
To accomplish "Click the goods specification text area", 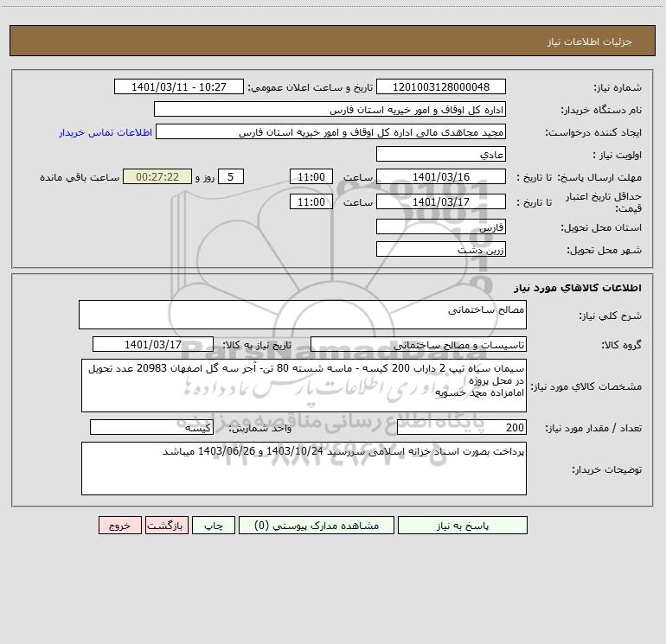I will point(304,386).
